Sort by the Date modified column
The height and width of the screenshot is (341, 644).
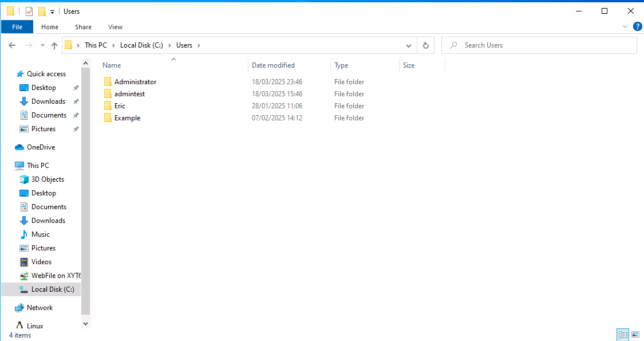pyautogui.click(x=274, y=65)
